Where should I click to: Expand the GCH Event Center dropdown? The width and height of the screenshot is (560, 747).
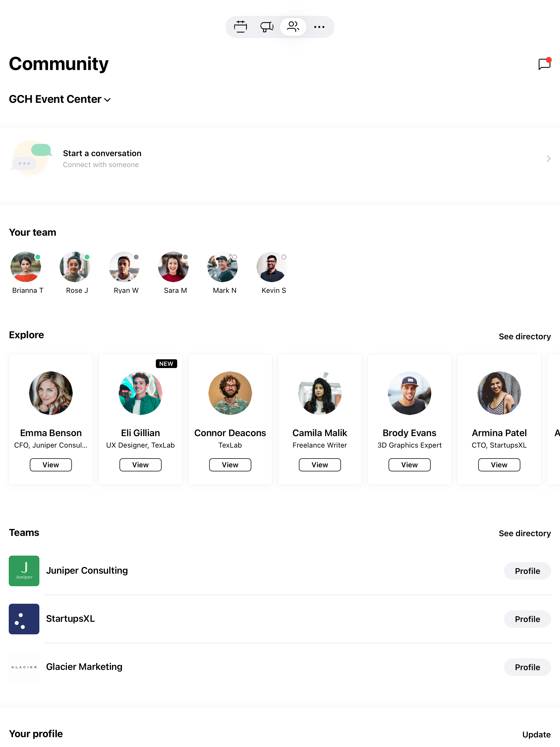click(60, 99)
